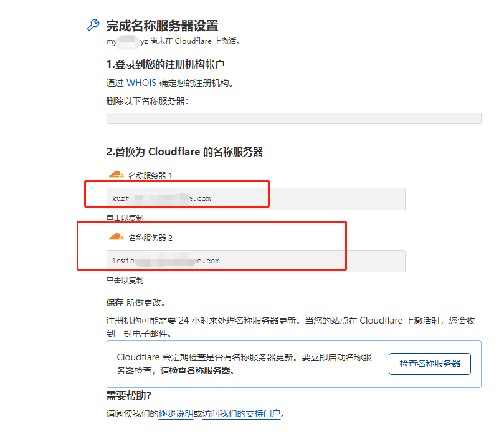Copy the nameserver 2 field starting with lovis

tap(256, 261)
